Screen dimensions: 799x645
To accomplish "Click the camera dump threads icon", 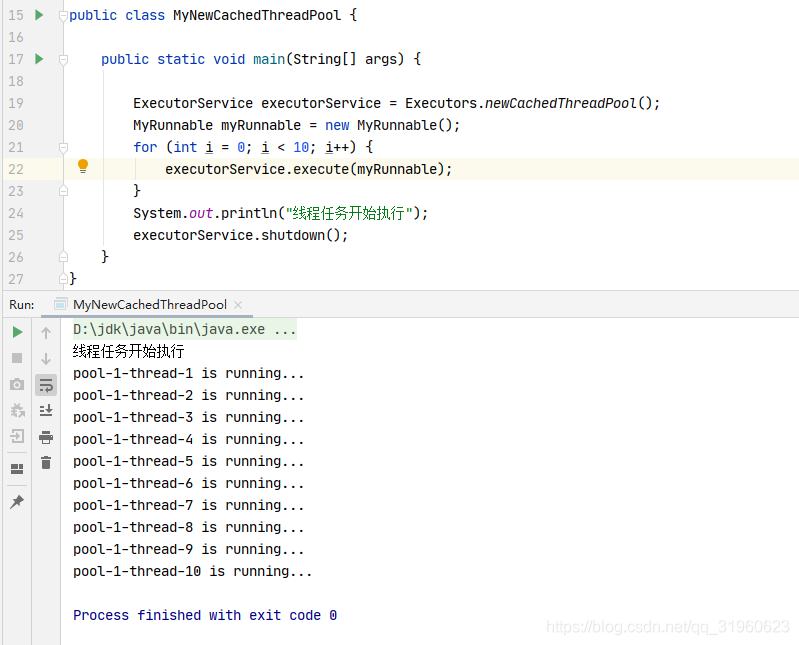I will pos(17,384).
